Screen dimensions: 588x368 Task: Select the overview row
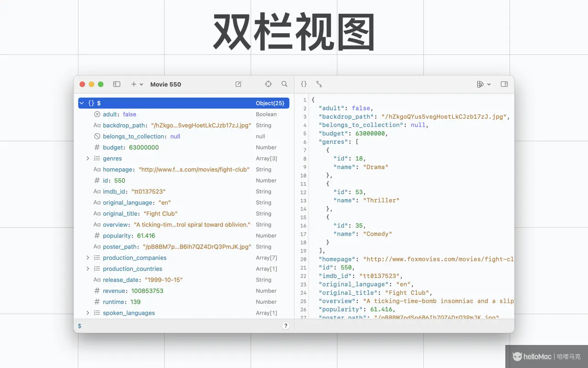(184, 224)
